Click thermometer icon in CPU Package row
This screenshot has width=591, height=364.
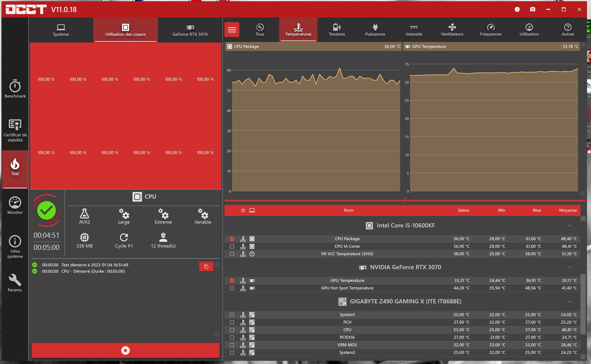[243, 239]
